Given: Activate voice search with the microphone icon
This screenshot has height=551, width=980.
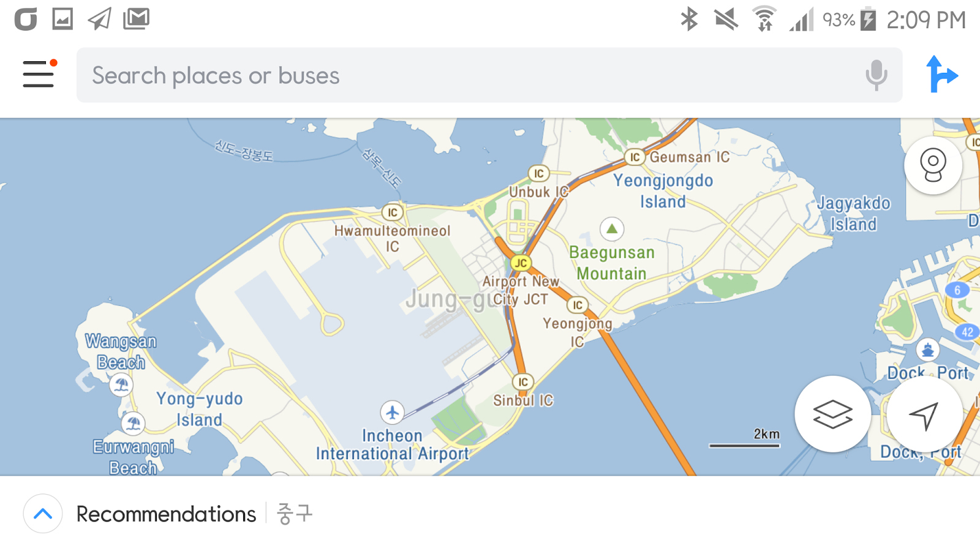Looking at the screenshot, I should (x=875, y=75).
